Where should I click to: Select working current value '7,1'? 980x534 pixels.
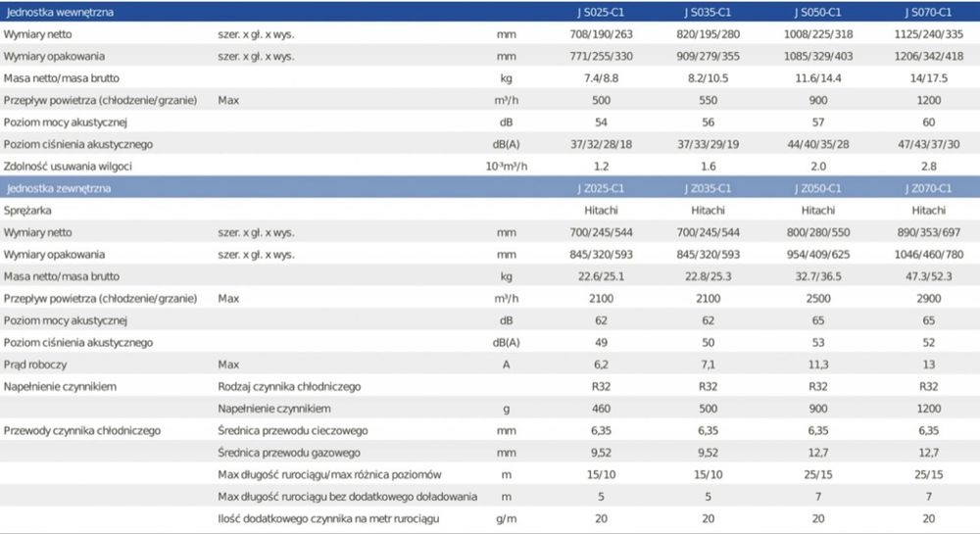(708, 364)
